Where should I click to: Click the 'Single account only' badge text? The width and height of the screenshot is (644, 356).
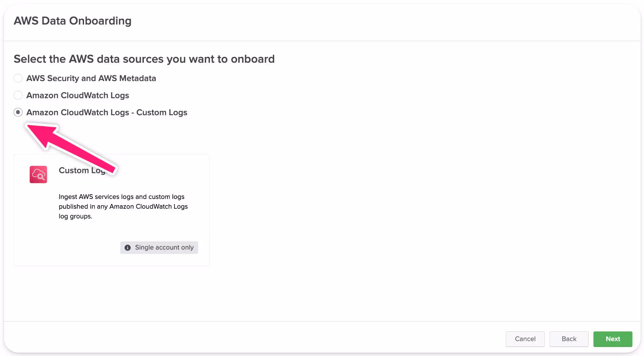[164, 248]
